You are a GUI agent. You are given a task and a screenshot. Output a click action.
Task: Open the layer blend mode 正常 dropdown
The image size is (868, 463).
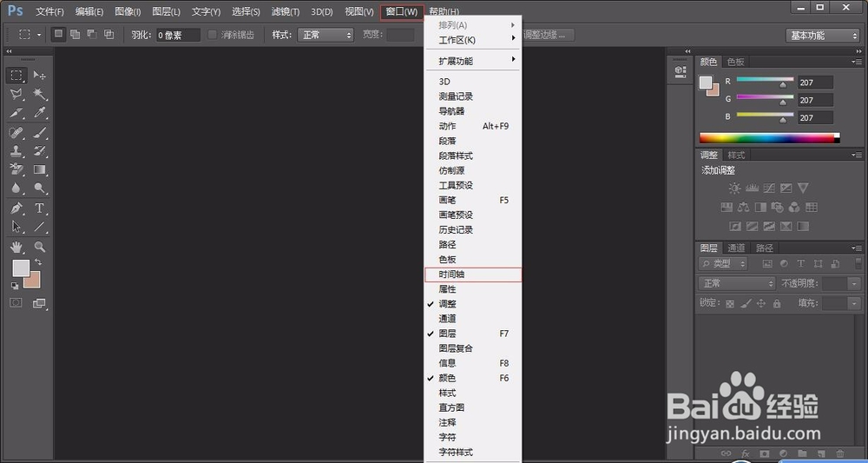point(737,283)
